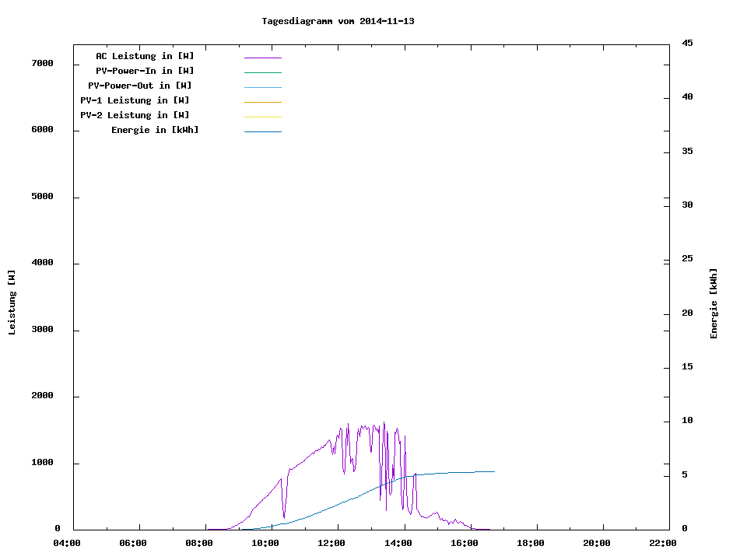Click the purple AC Leistung legend line sample
Screen dimensions: 747x560
pyautogui.click(x=262, y=58)
